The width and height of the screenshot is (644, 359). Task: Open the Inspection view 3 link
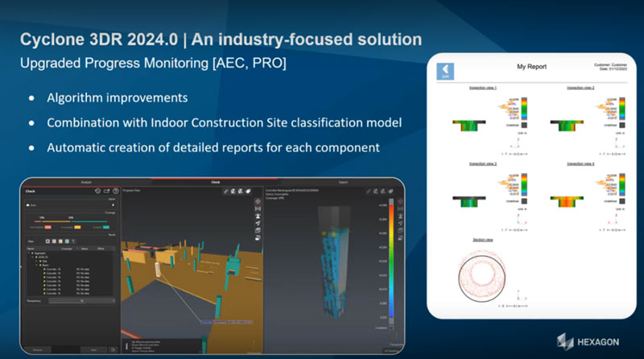[482, 163]
